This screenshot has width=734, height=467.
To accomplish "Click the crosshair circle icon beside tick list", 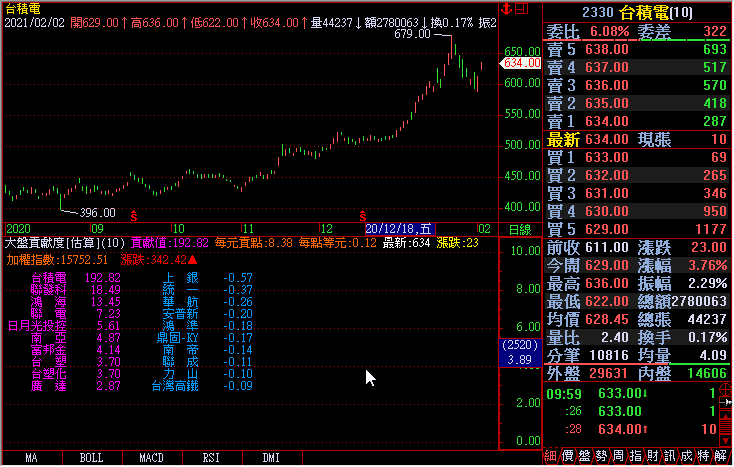I will click(726, 389).
